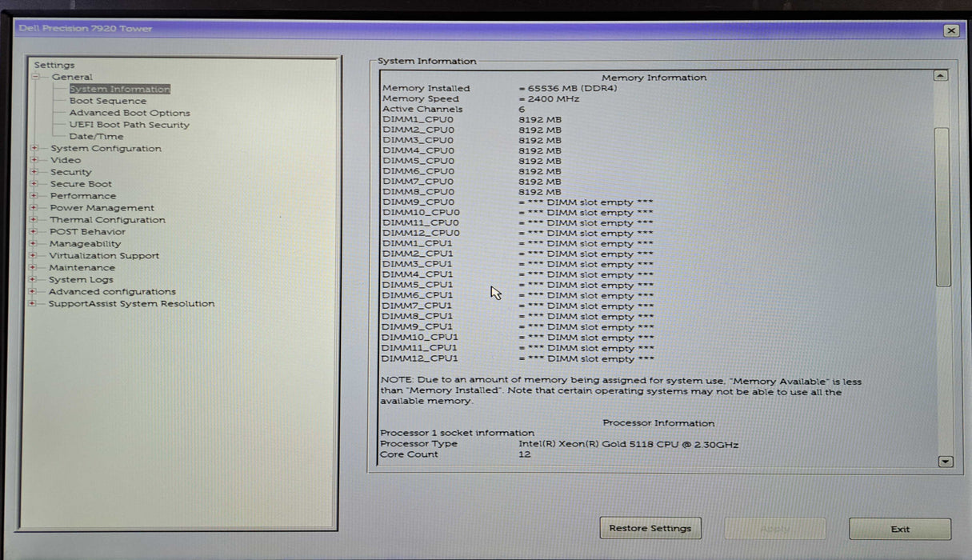Select Boot Sequence in settings tree

107,102
